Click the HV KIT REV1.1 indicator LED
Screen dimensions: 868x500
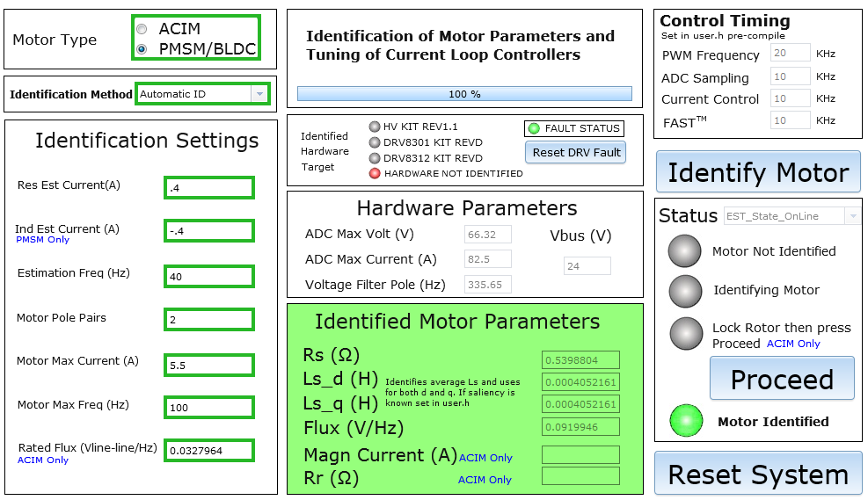[x=375, y=127]
